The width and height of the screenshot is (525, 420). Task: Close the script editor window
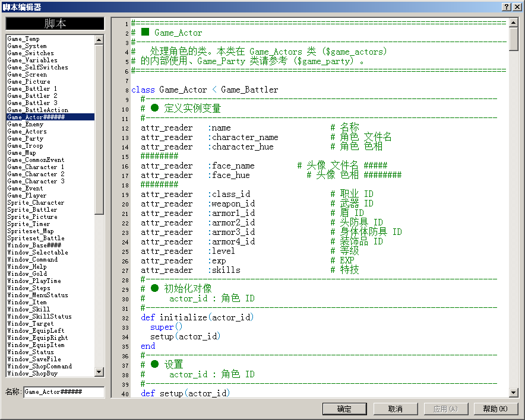pyautogui.click(x=517, y=7)
